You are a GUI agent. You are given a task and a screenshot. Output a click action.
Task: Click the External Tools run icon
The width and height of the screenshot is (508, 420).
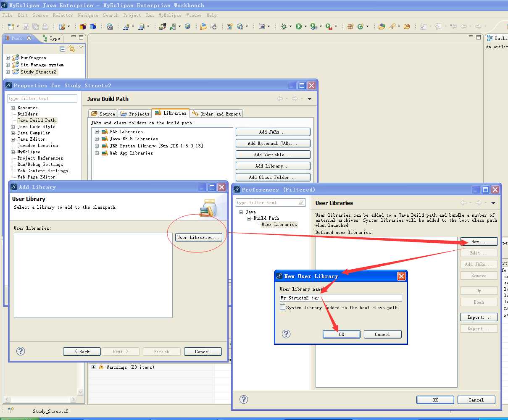coord(329,26)
